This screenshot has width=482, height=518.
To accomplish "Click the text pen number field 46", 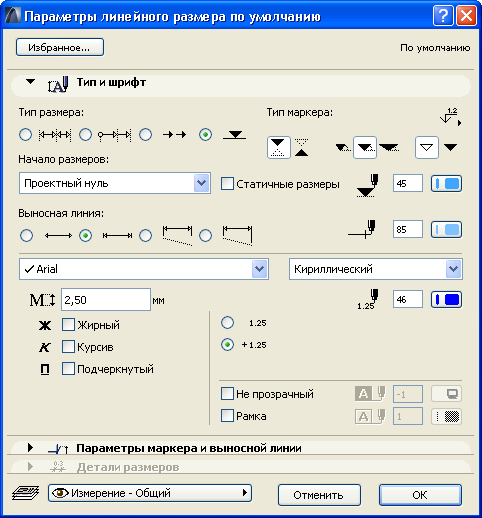I will (x=408, y=299).
